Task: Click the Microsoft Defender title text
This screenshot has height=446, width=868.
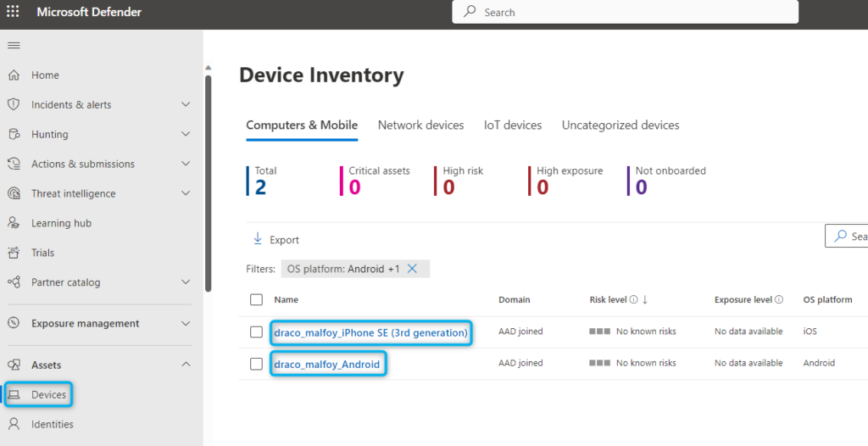Action: point(89,12)
